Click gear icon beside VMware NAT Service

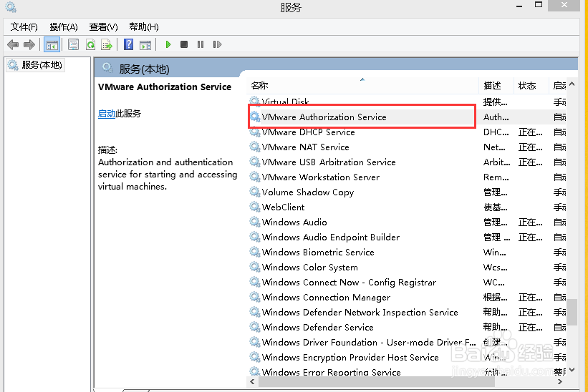pyautogui.click(x=255, y=147)
